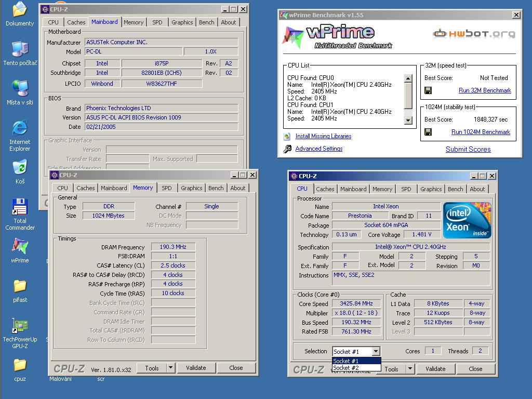The height and width of the screenshot is (399, 532).
Task: Click Close button in CPU window
Action: tap(476, 369)
